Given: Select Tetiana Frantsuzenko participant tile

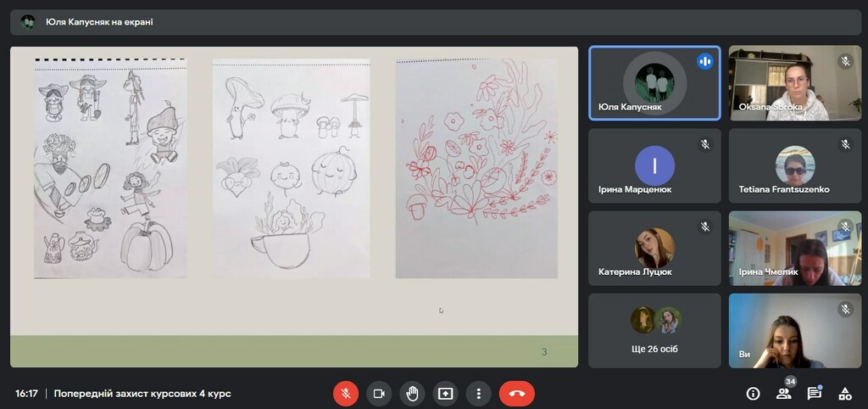Looking at the screenshot, I should [795, 165].
